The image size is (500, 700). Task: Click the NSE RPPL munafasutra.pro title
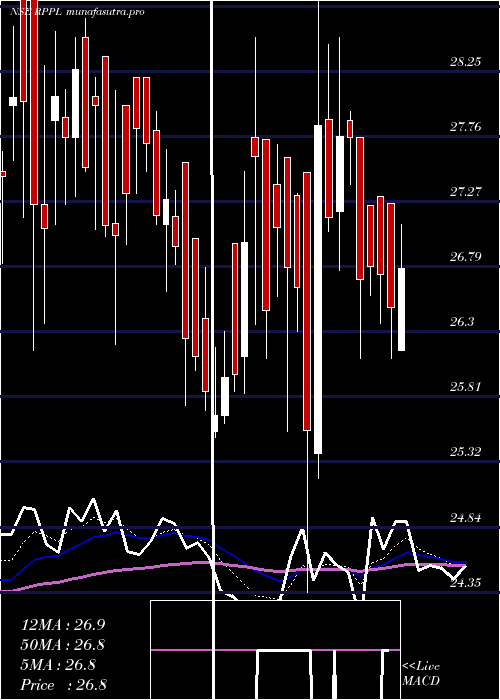pos(77,12)
